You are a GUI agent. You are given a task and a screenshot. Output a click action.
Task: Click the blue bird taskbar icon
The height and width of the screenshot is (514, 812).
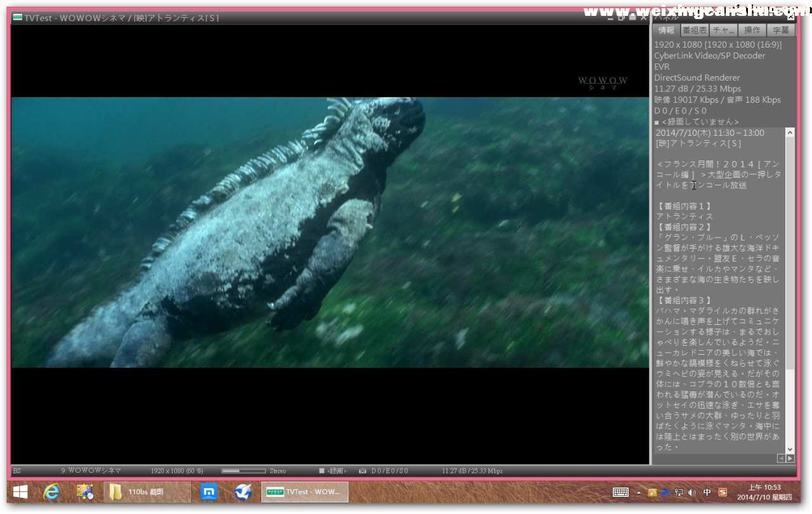tap(242, 492)
